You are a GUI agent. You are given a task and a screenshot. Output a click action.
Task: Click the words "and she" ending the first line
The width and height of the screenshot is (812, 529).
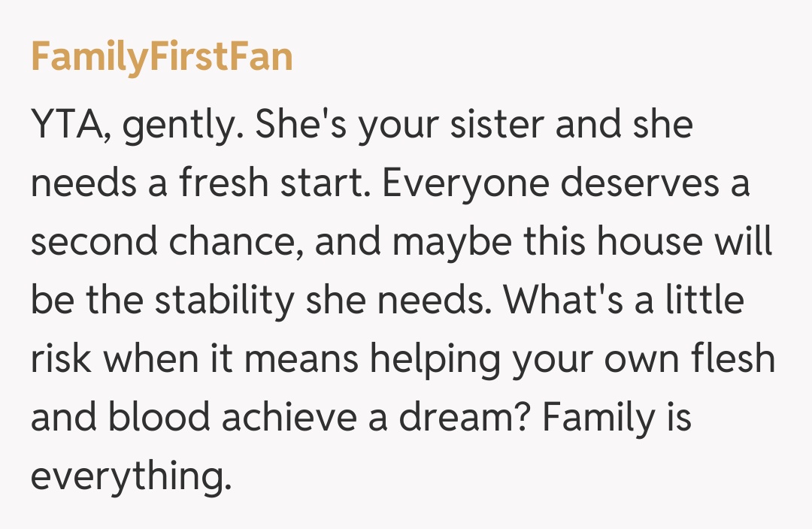(x=624, y=126)
